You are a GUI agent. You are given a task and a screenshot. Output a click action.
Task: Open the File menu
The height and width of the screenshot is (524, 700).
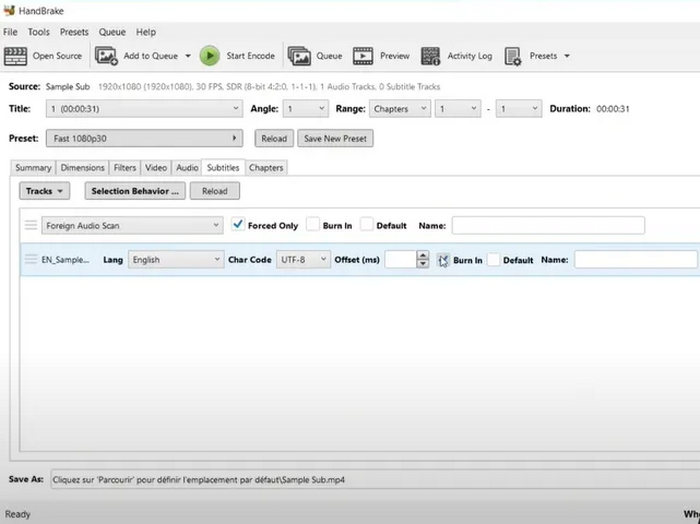pyautogui.click(x=10, y=32)
